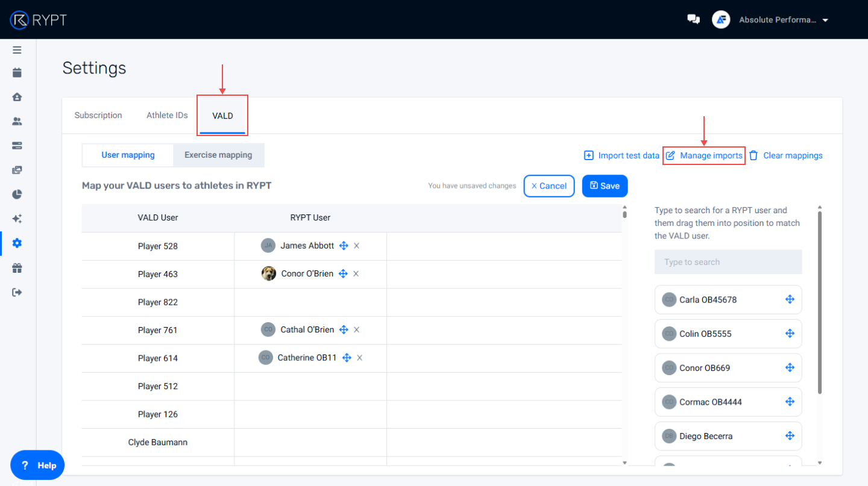
Task: Switch to the Athlete IDs tab
Action: click(x=167, y=116)
